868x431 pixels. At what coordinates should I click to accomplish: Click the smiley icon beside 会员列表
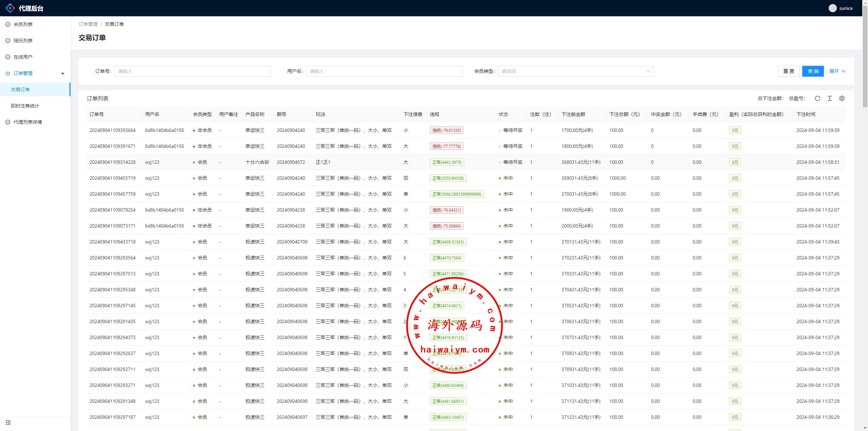click(8, 24)
